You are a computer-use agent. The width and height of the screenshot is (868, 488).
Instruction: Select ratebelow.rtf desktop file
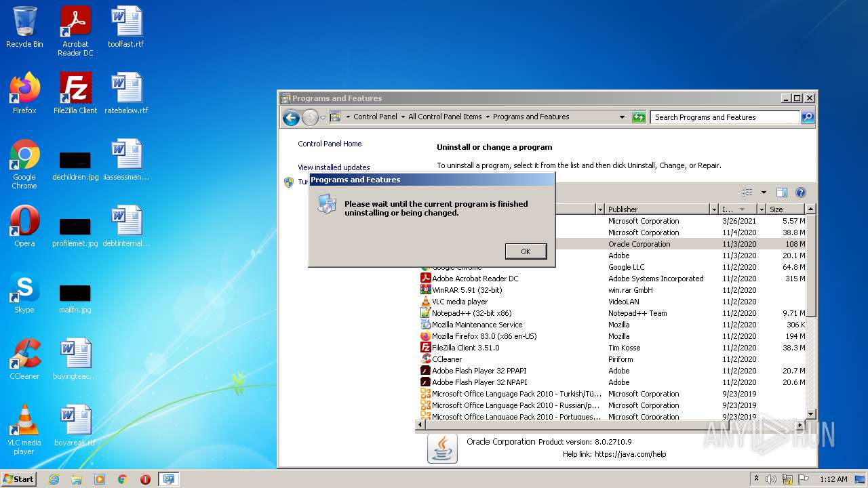pos(126,94)
